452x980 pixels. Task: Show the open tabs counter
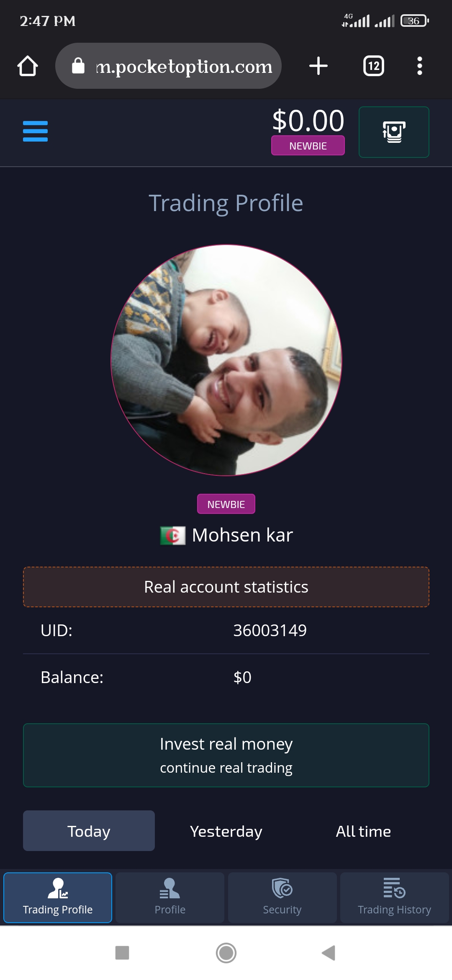coord(374,66)
